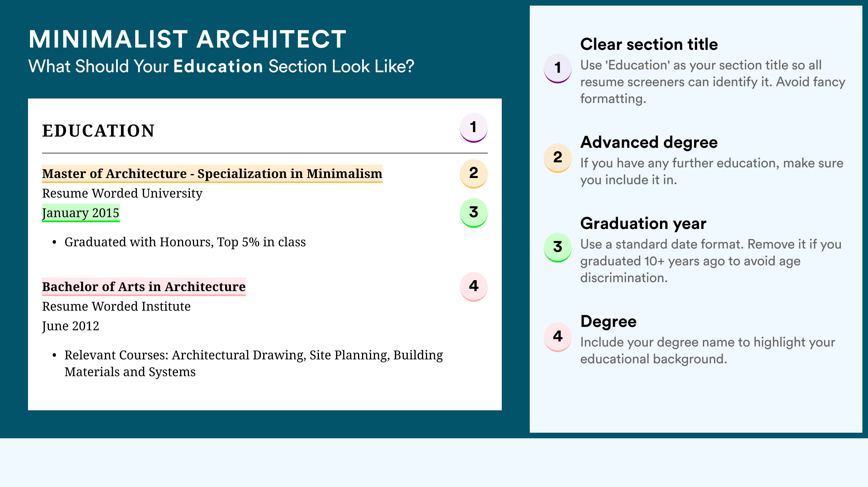This screenshot has width=868, height=487.
Task: Click Resume Worded University text
Action: (122, 193)
